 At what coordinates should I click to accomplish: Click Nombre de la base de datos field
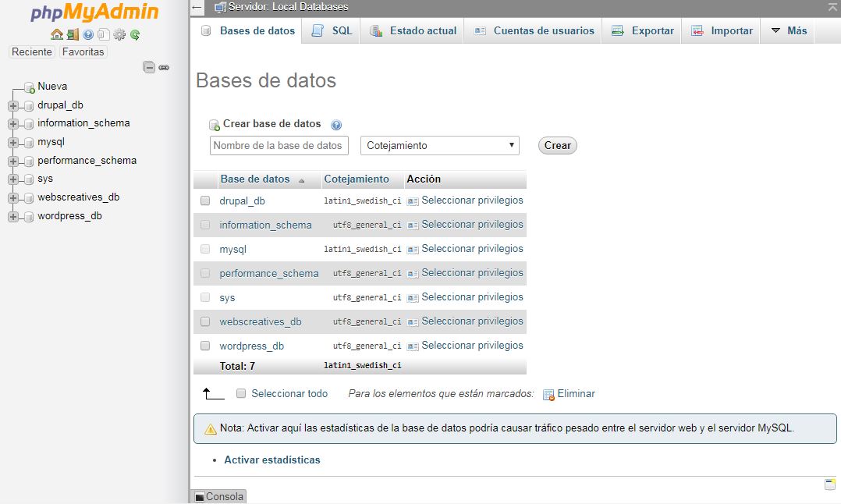(x=279, y=145)
